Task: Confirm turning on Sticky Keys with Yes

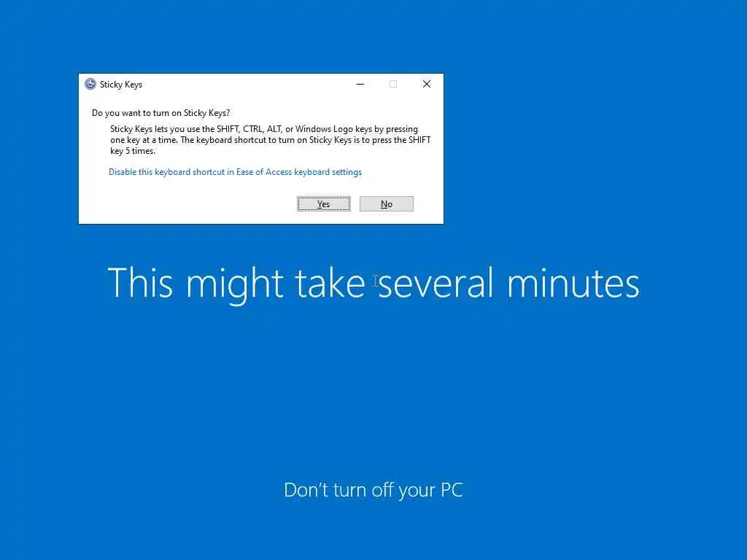Action: coord(323,204)
